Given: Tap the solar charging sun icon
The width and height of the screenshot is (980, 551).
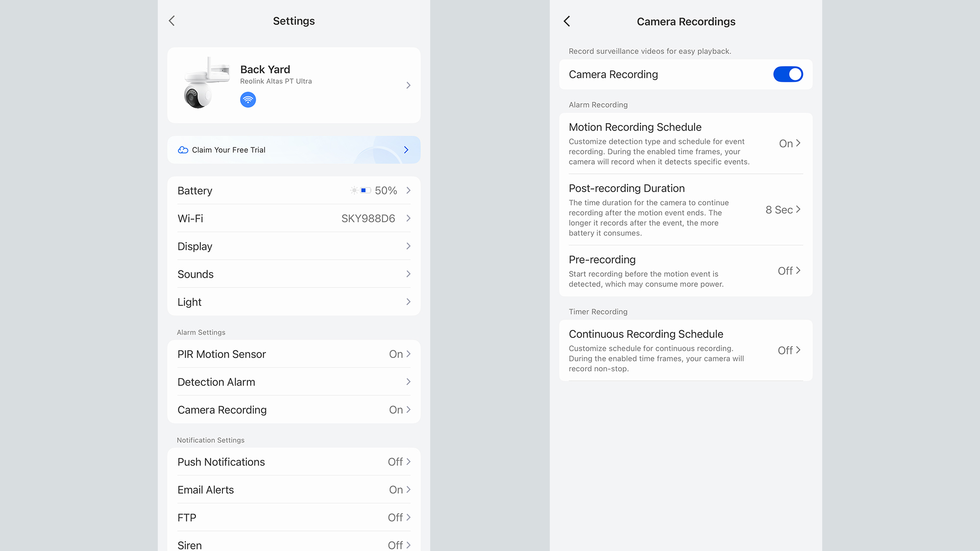Looking at the screenshot, I should (354, 191).
